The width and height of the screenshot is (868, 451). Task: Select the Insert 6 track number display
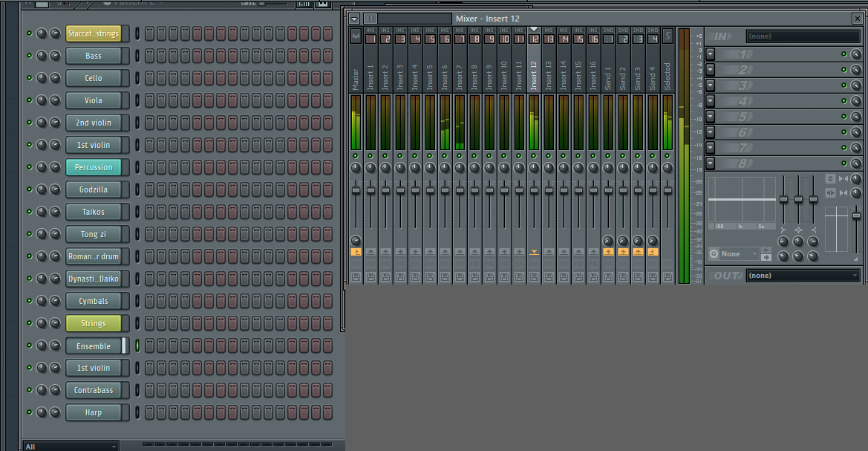[445, 39]
